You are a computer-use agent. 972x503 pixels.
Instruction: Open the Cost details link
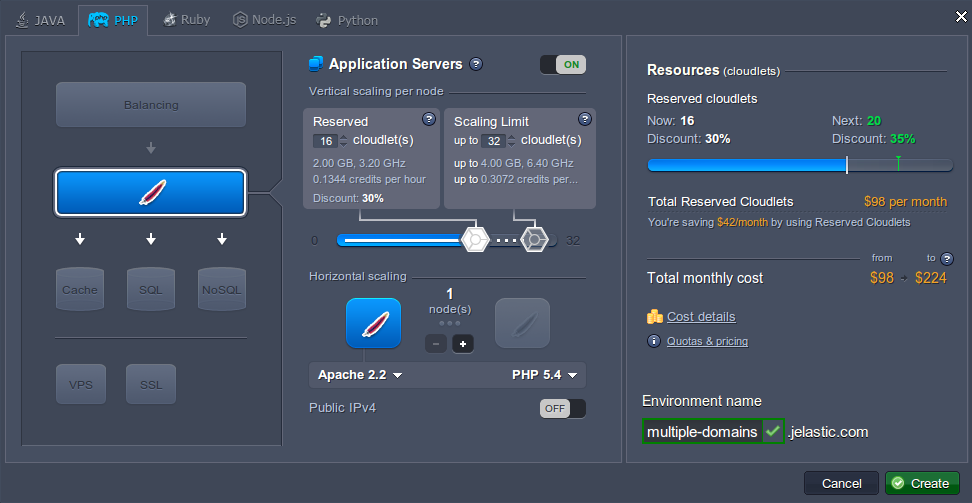tap(701, 317)
